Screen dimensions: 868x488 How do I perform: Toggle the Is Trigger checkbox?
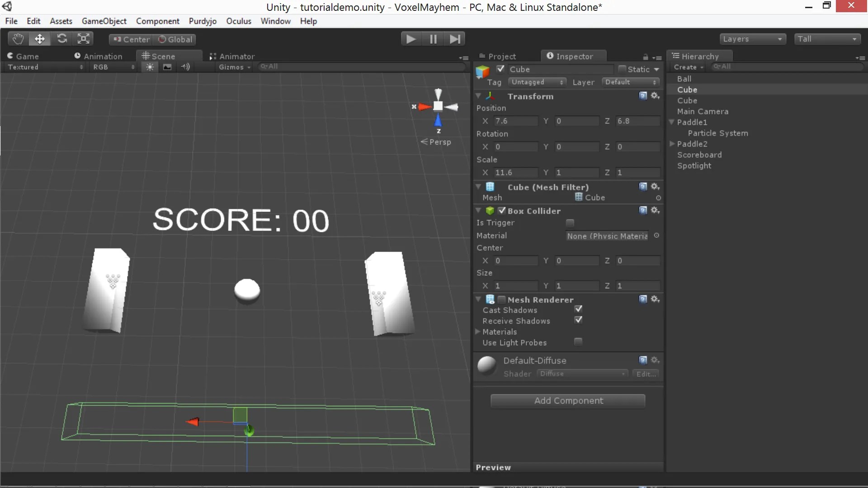(570, 223)
